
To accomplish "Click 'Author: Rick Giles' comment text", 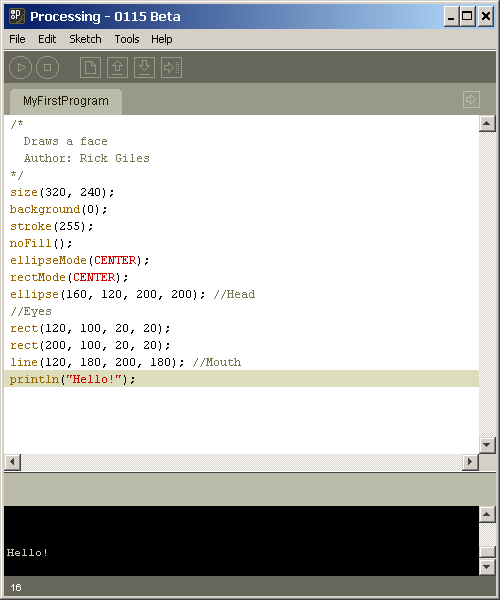I will [x=86, y=158].
